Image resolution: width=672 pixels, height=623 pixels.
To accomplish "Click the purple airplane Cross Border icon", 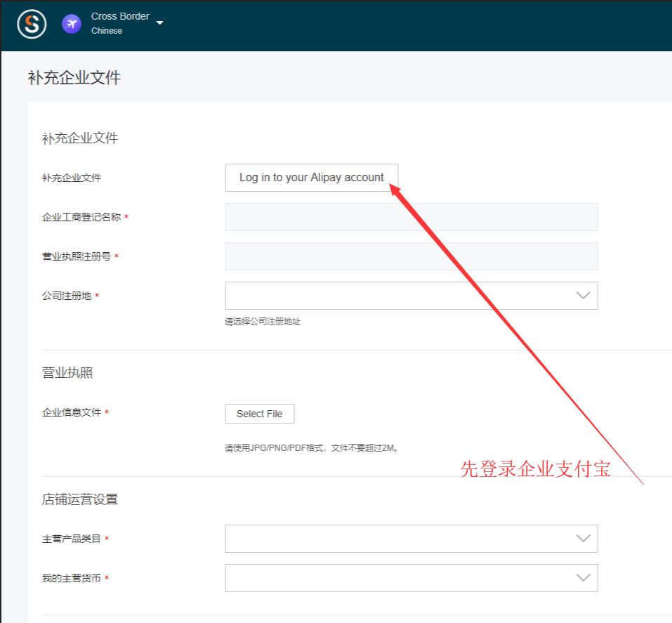I will [x=72, y=24].
